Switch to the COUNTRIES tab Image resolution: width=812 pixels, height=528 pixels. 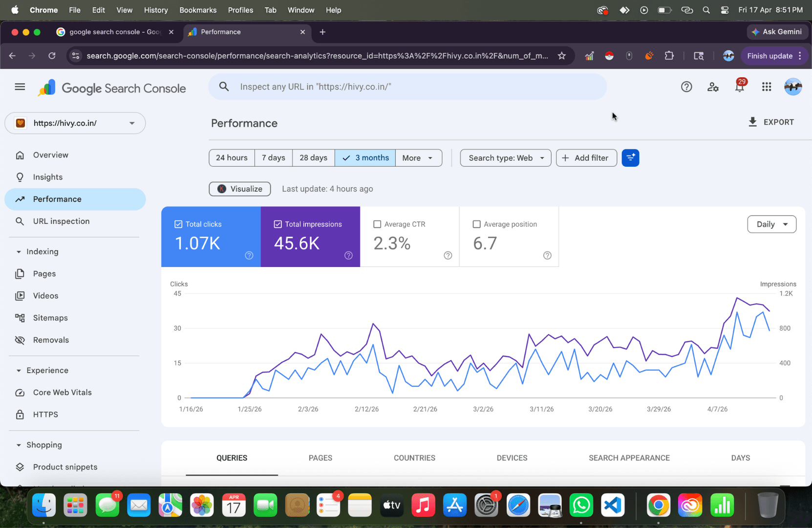click(414, 458)
